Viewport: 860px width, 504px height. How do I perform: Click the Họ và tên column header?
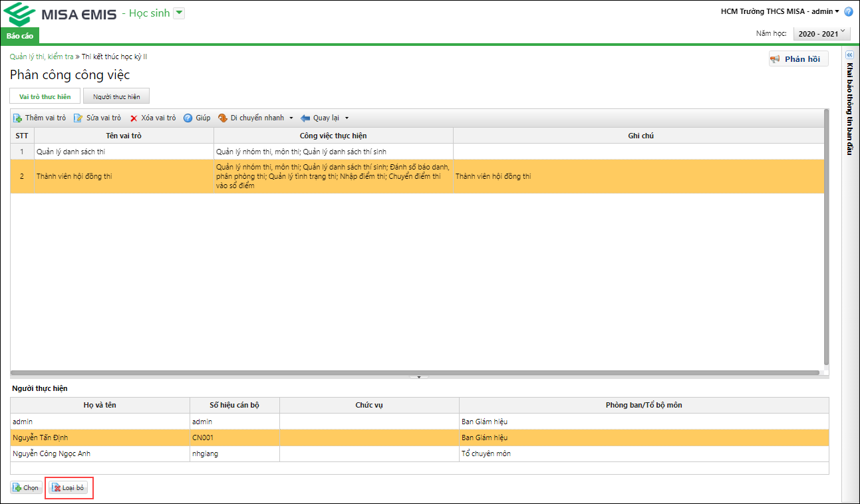100,405
